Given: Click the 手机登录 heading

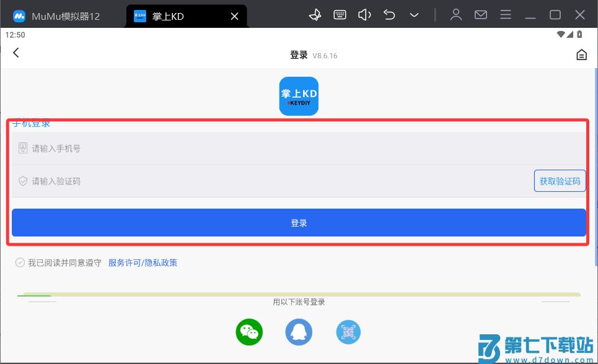Looking at the screenshot, I should click(31, 123).
